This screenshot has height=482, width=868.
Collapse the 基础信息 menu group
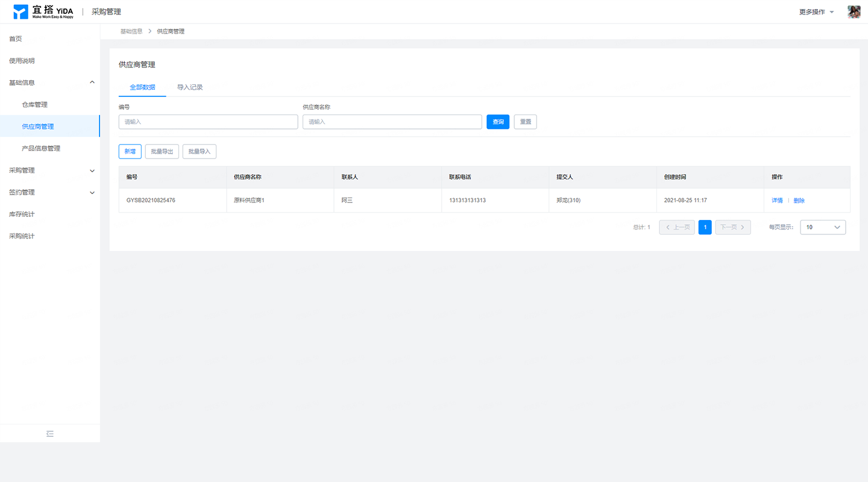(x=50, y=83)
